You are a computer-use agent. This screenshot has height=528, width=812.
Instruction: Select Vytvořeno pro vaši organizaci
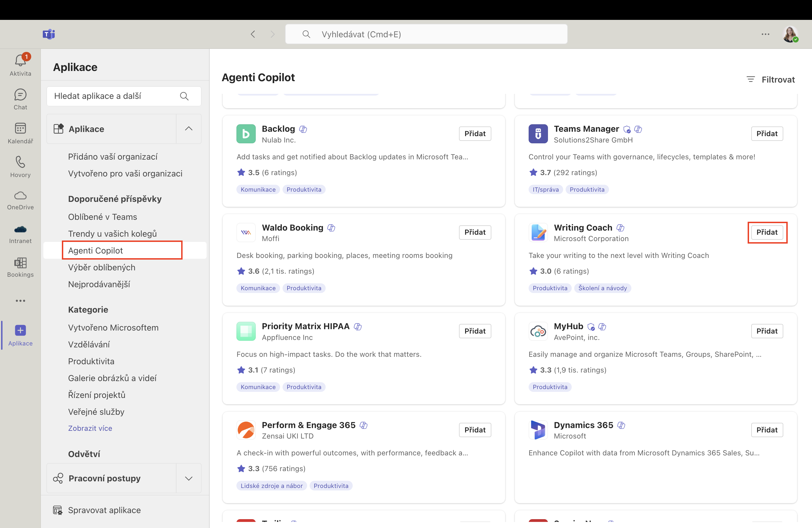point(125,174)
